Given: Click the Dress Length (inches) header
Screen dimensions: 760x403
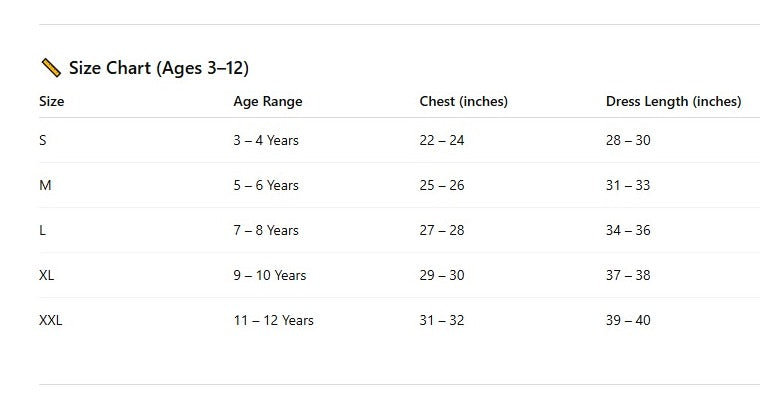Looking at the screenshot, I should pos(673,101).
